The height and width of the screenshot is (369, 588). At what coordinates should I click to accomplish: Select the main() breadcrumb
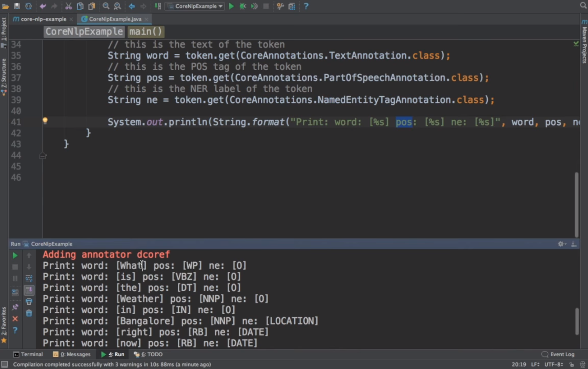[x=146, y=31]
